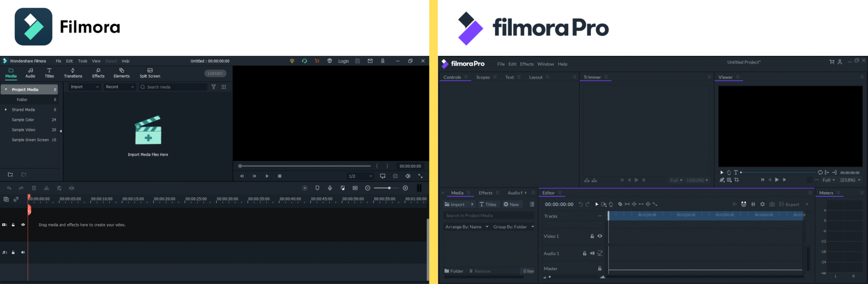Open the Transitions tab in Filmora

pos(73,73)
